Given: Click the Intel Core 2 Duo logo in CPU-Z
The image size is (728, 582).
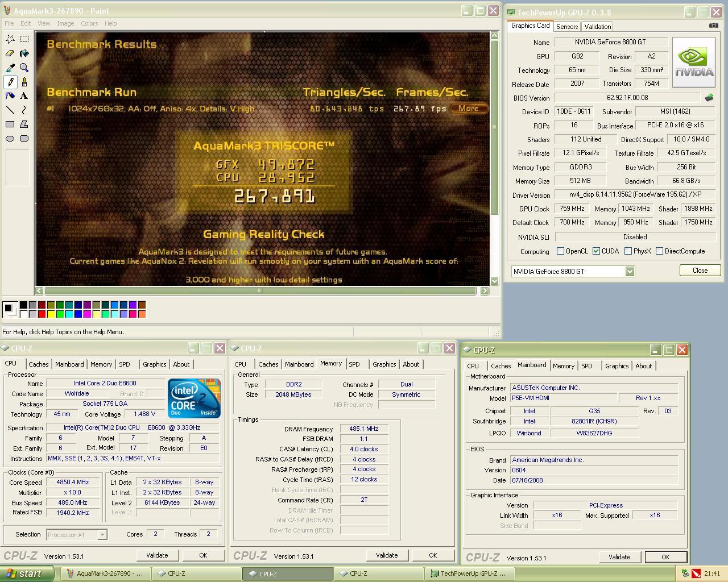Looking at the screenshot, I should click(x=195, y=398).
